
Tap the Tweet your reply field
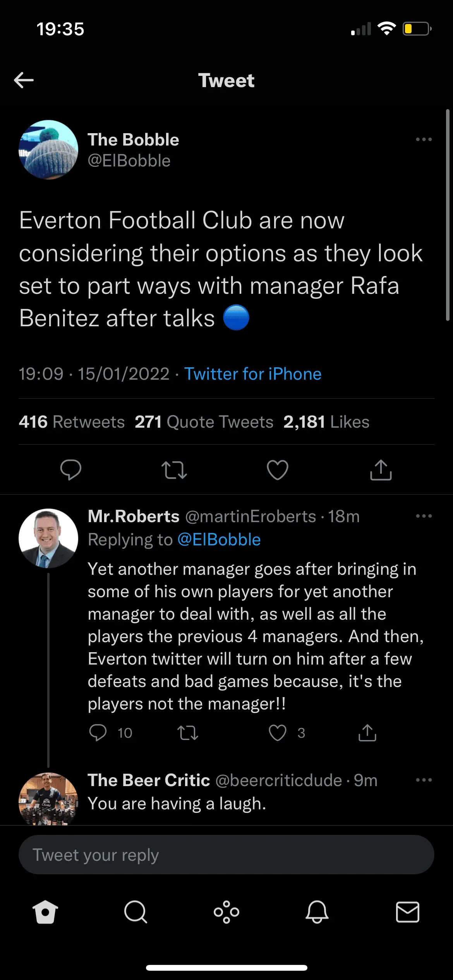pos(226,855)
